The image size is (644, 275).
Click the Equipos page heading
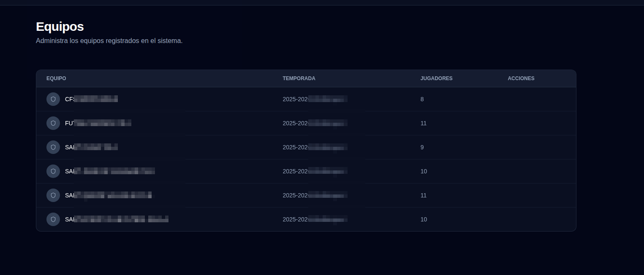(x=60, y=27)
